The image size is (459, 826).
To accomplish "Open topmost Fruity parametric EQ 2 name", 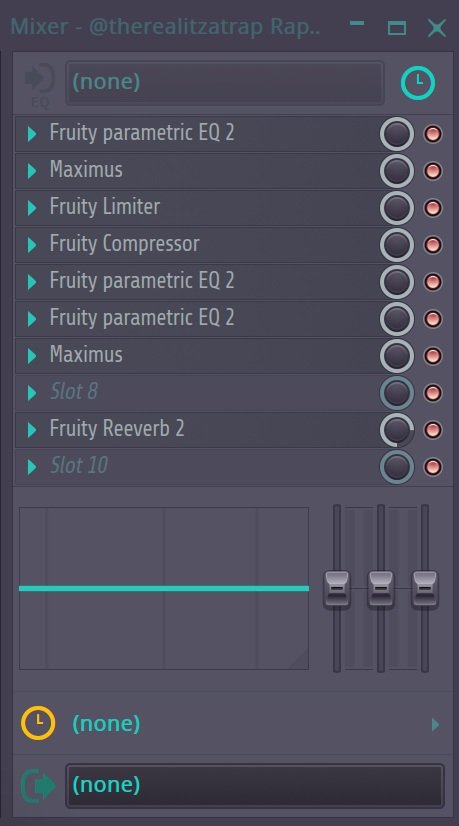I will pyautogui.click(x=142, y=133).
